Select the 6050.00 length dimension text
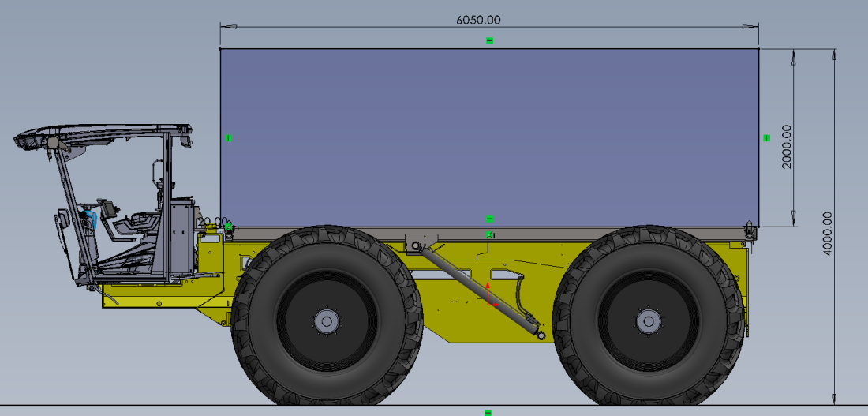Image resolution: width=868 pixels, height=416 pixels. coord(478,21)
